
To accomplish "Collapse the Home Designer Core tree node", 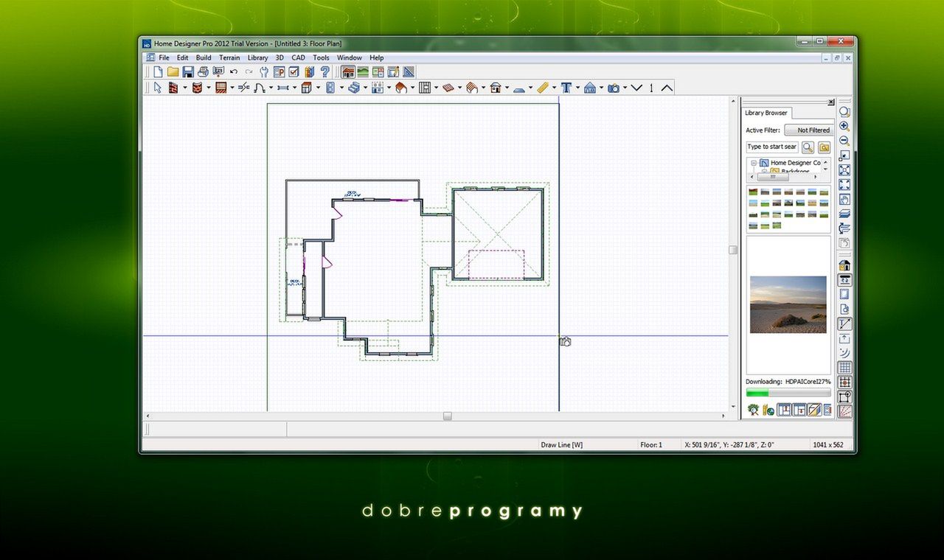I will (x=754, y=163).
